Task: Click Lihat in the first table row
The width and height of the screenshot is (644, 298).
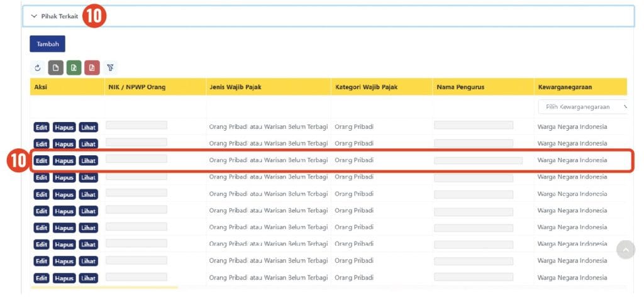Action: click(88, 127)
